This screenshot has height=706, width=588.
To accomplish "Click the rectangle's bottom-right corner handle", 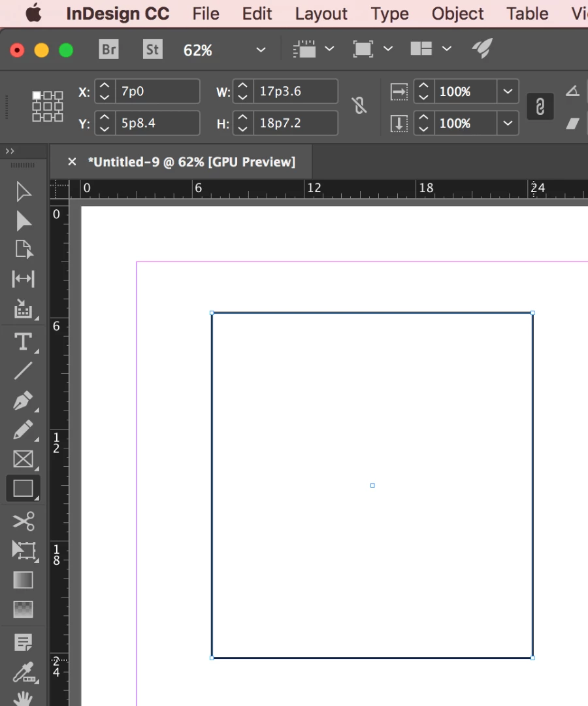I will click(x=532, y=658).
